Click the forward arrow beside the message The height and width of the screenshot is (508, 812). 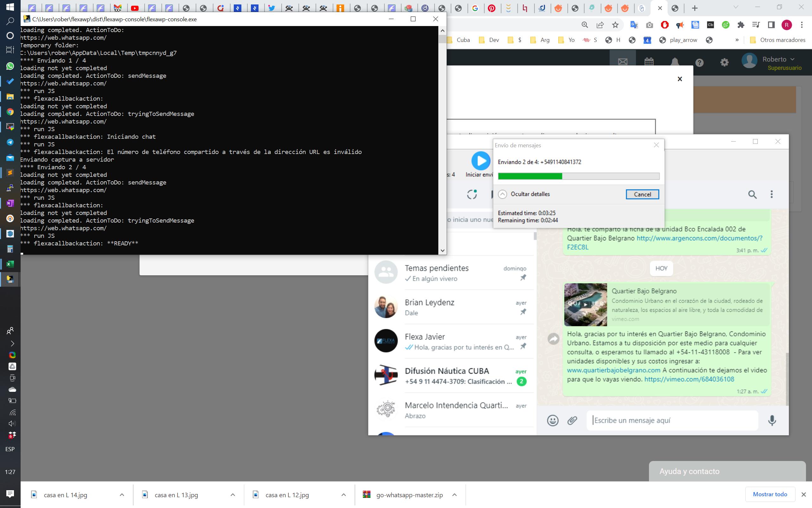pyautogui.click(x=553, y=338)
